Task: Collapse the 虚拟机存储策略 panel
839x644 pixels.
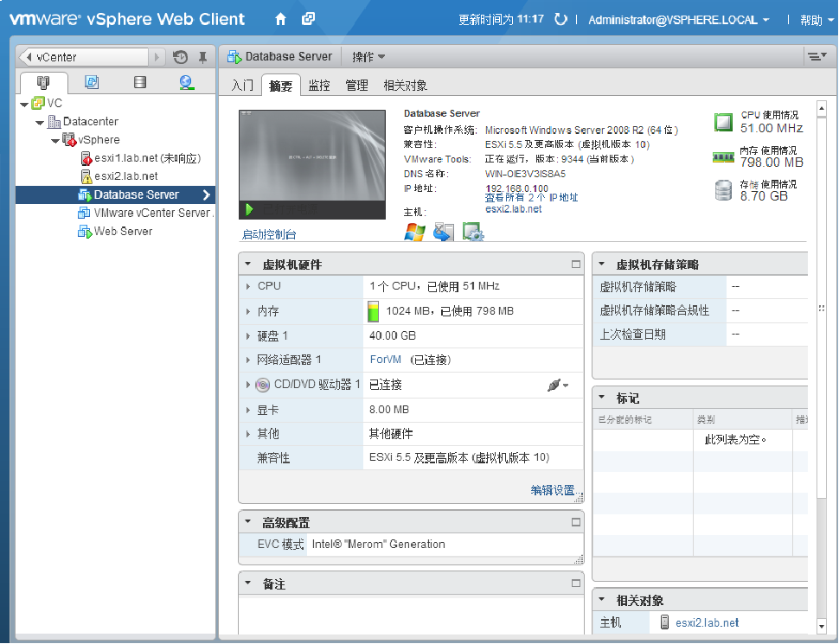Action: click(x=601, y=264)
